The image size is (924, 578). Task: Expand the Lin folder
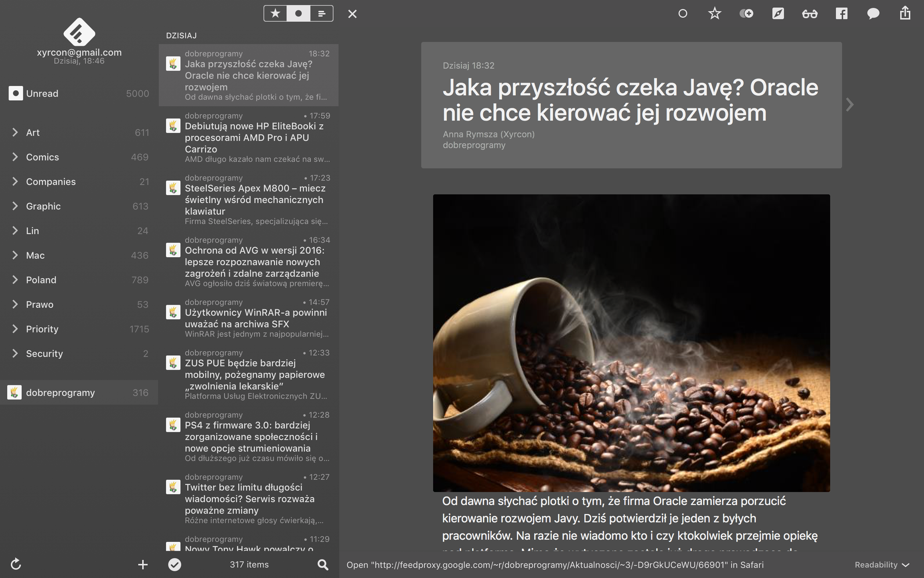pos(15,231)
